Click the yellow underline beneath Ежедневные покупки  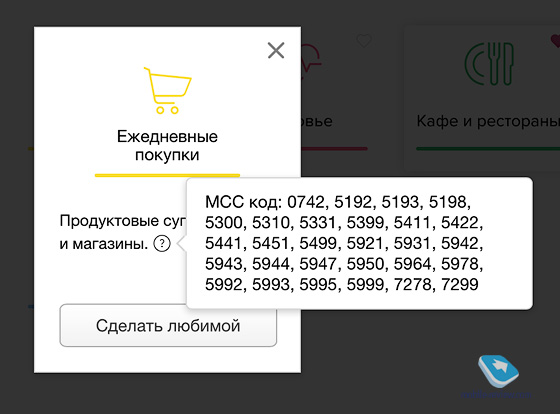167,175
